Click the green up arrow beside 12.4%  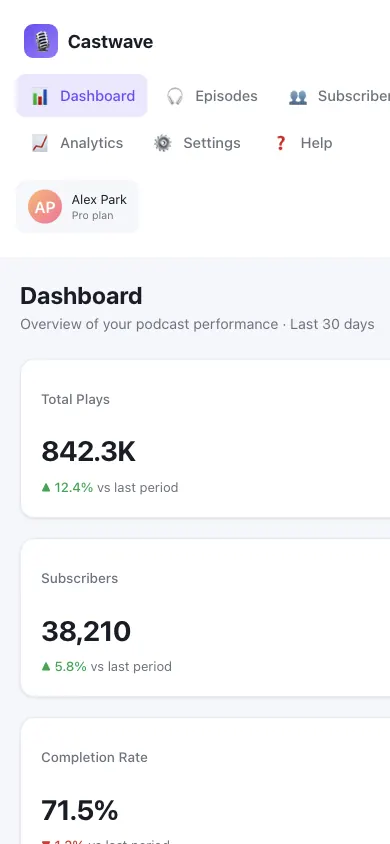tap(46, 487)
